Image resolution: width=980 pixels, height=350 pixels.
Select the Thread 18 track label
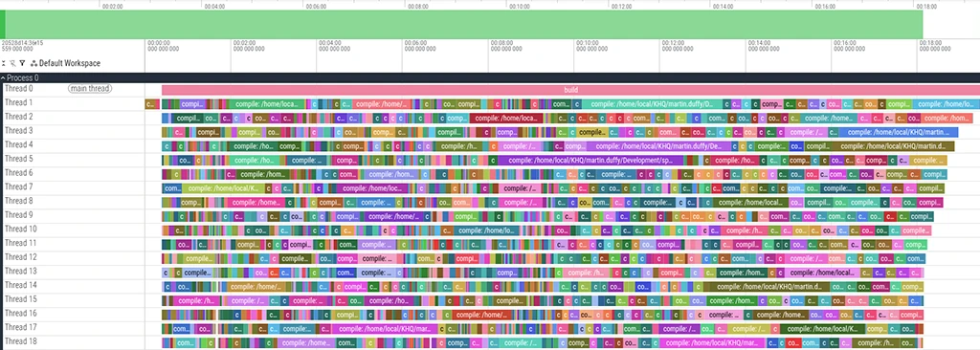click(20, 342)
